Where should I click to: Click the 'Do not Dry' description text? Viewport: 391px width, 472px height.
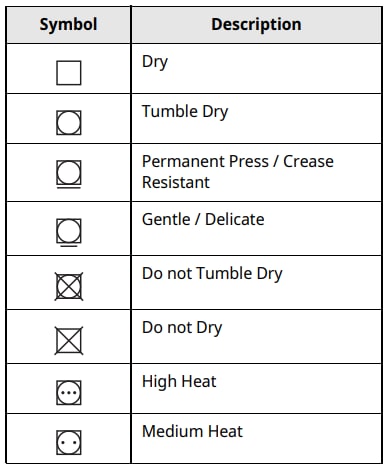[182, 328]
